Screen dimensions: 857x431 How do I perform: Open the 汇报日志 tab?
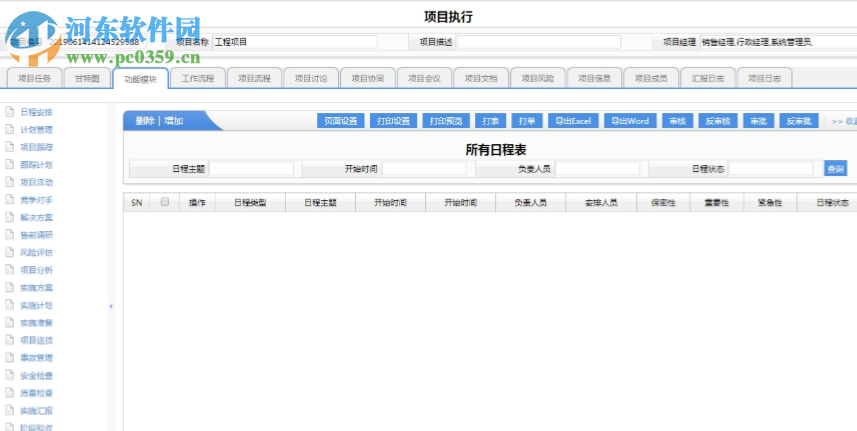click(x=708, y=78)
